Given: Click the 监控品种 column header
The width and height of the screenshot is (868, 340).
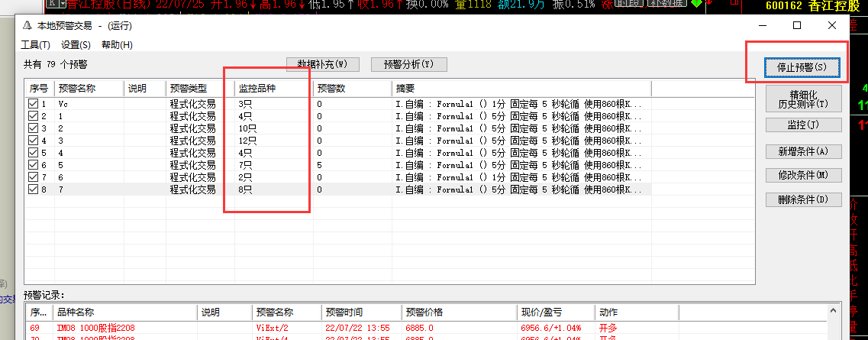Looking at the screenshot, I should click(x=273, y=88).
